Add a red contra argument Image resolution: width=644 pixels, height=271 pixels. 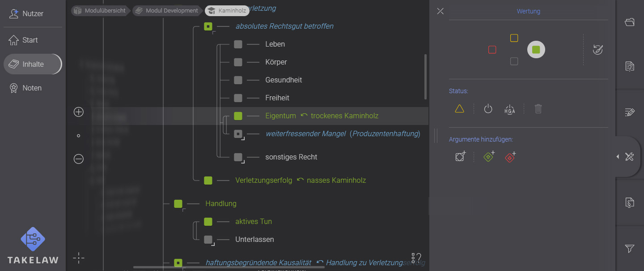tap(510, 157)
